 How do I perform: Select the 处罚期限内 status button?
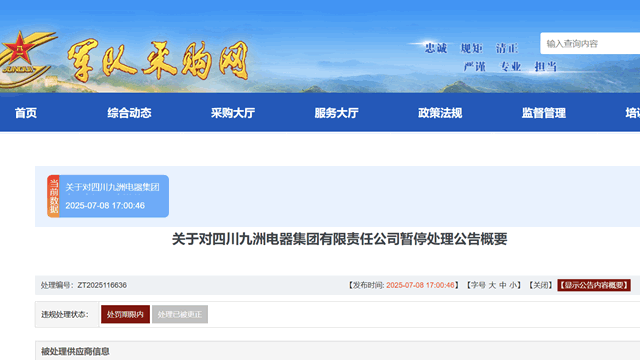point(125,314)
